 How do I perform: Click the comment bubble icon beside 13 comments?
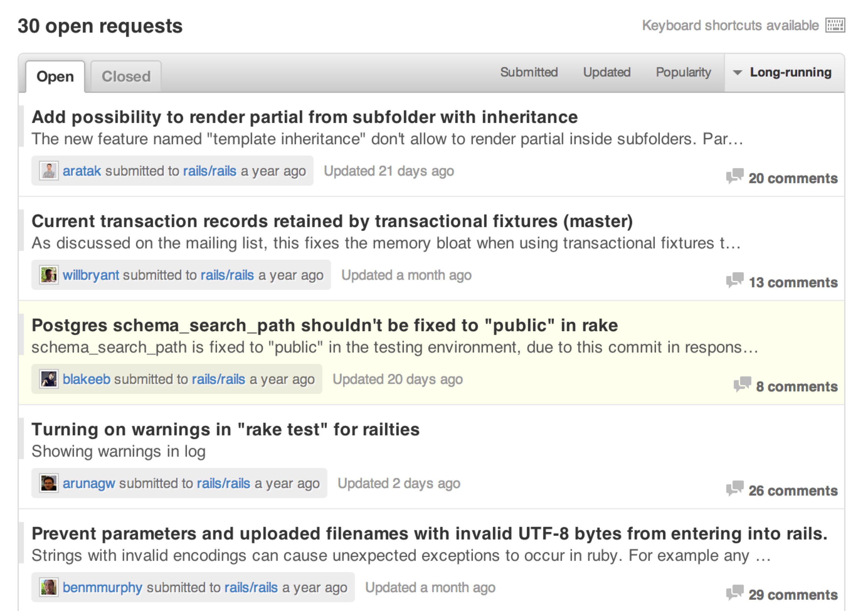tap(734, 280)
